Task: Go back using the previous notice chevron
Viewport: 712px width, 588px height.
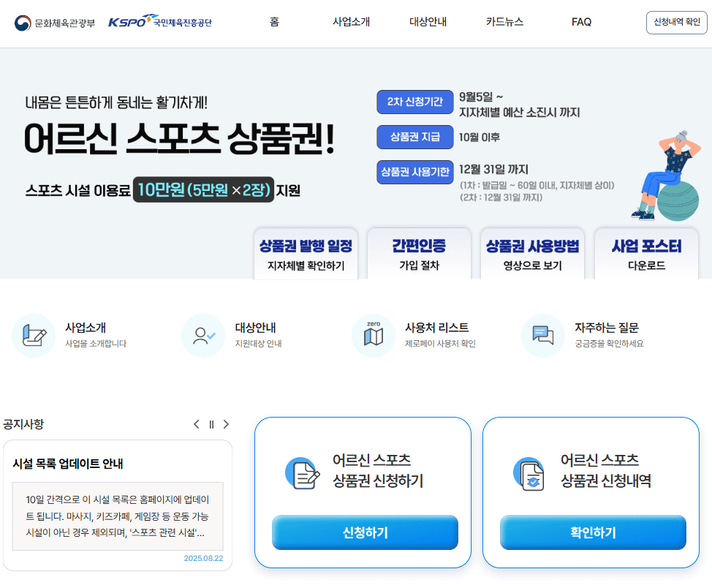Action: pyautogui.click(x=196, y=424)
